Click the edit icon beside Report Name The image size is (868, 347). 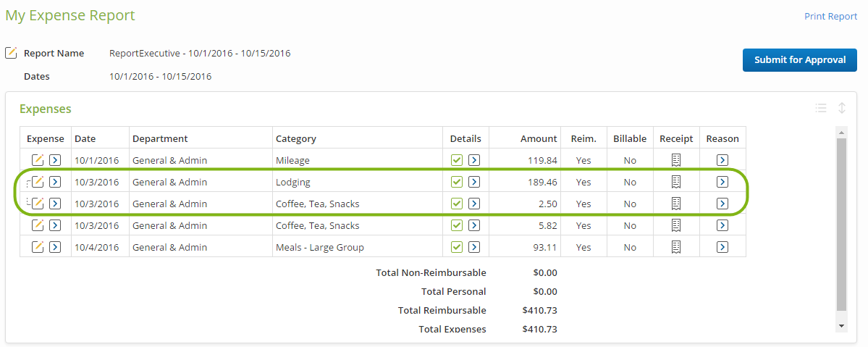point(11,53)
